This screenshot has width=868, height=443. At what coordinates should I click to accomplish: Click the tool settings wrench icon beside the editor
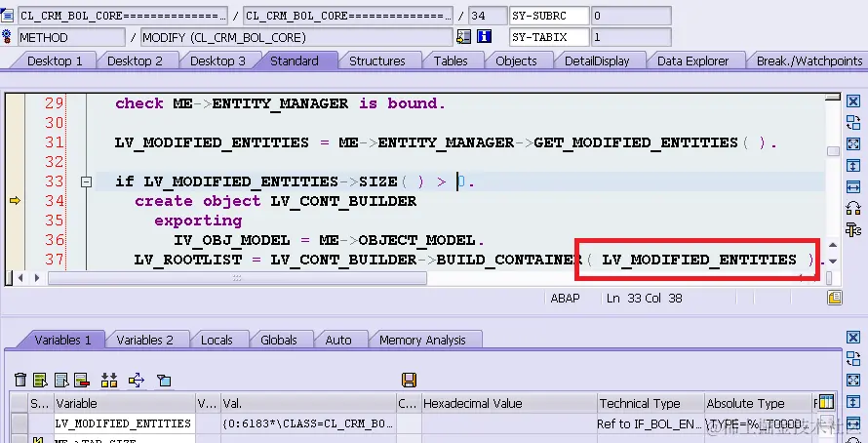click(853, 228)
